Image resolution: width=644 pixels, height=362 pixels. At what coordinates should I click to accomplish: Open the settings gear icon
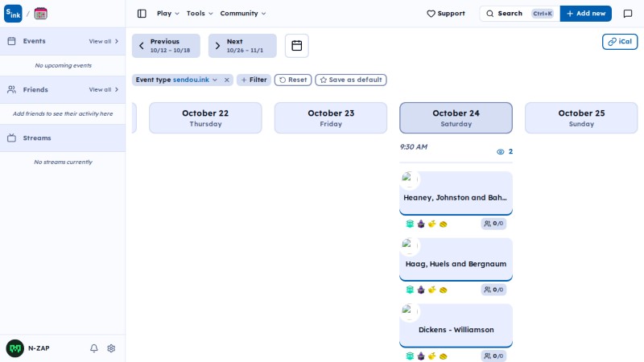point(111,348)
